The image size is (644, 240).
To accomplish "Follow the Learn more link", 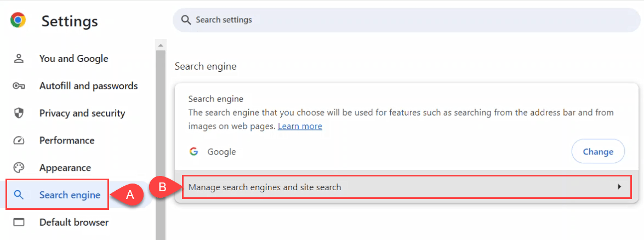I will click(300, 126).
